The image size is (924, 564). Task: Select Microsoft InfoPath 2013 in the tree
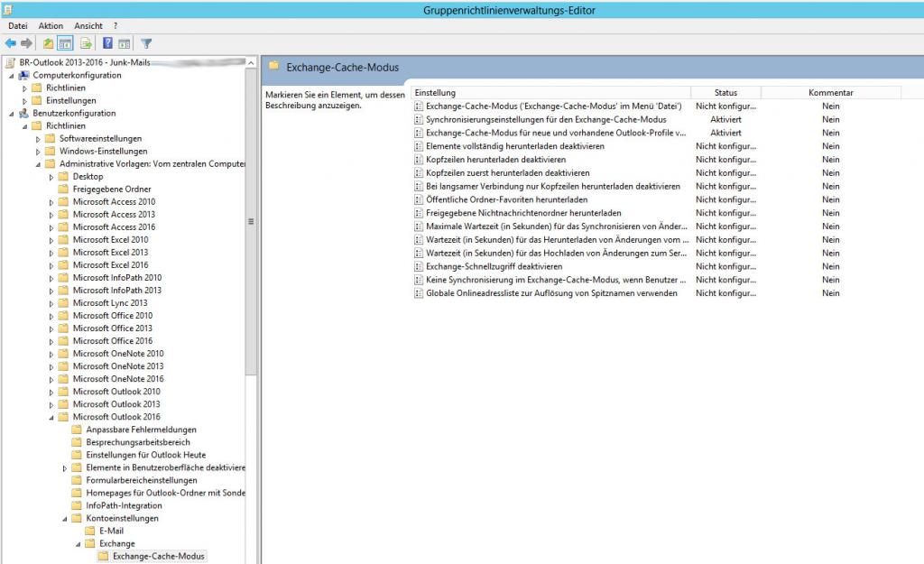(x=117, y=290)
